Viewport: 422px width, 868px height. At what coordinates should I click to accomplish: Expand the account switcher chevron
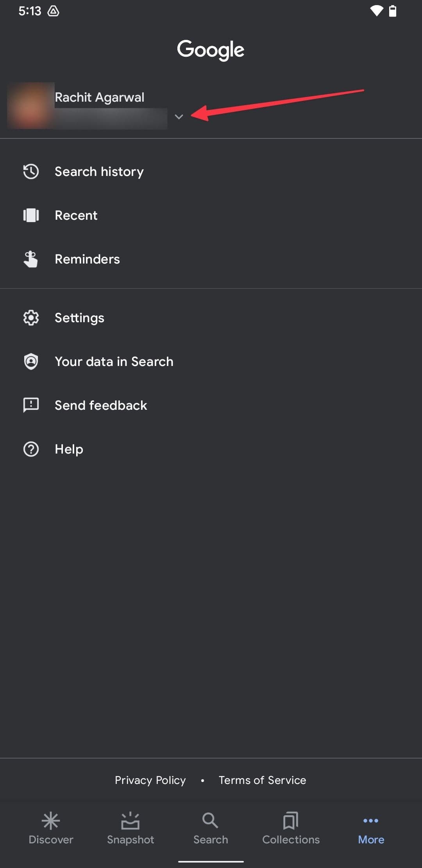click(x=179, y=117)
